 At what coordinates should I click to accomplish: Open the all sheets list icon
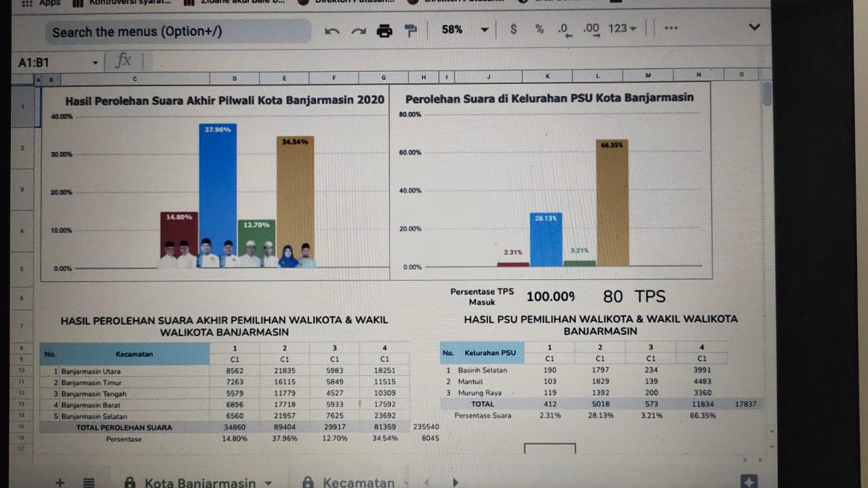(x=88, y=482)
